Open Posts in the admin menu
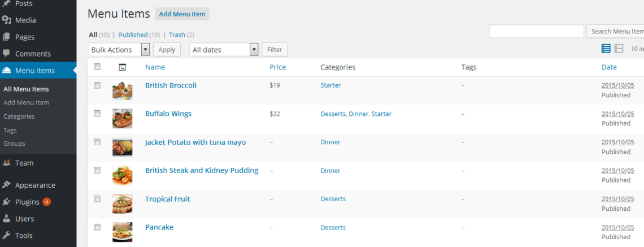The height and width of the screenshot is (247, 644). [24, 4]
